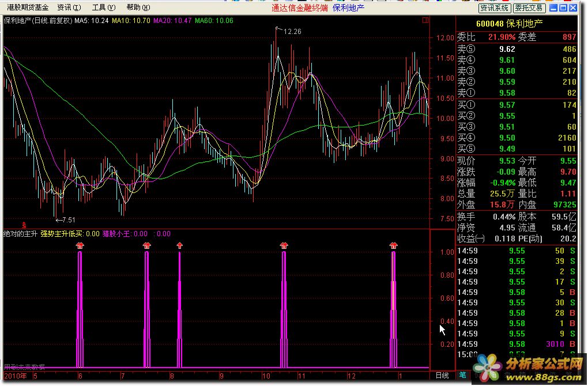Click the red S marker below the candlesticks
The image size is (588, 386).
point(24,226)
